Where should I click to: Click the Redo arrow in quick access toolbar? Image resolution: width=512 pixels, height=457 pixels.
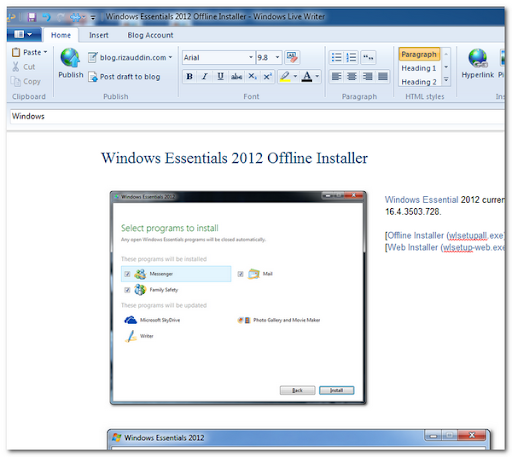(x=60, y=17)
